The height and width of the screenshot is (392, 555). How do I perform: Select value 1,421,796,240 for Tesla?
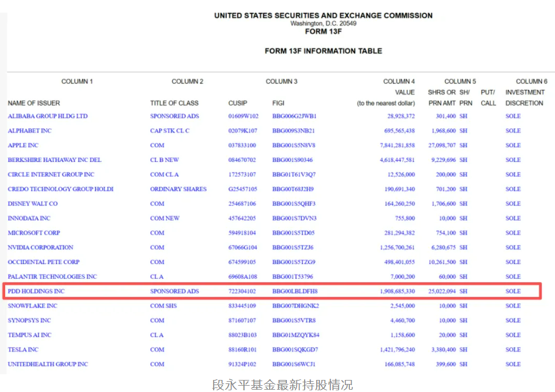397,350
